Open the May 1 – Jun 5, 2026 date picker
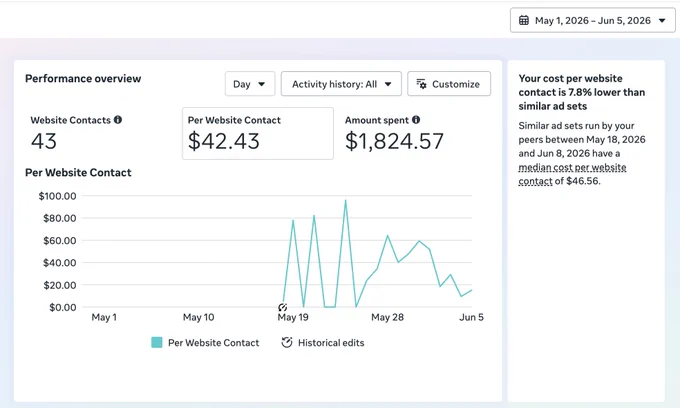This screenshot has height=408, width=680. (x=592, y=20)
